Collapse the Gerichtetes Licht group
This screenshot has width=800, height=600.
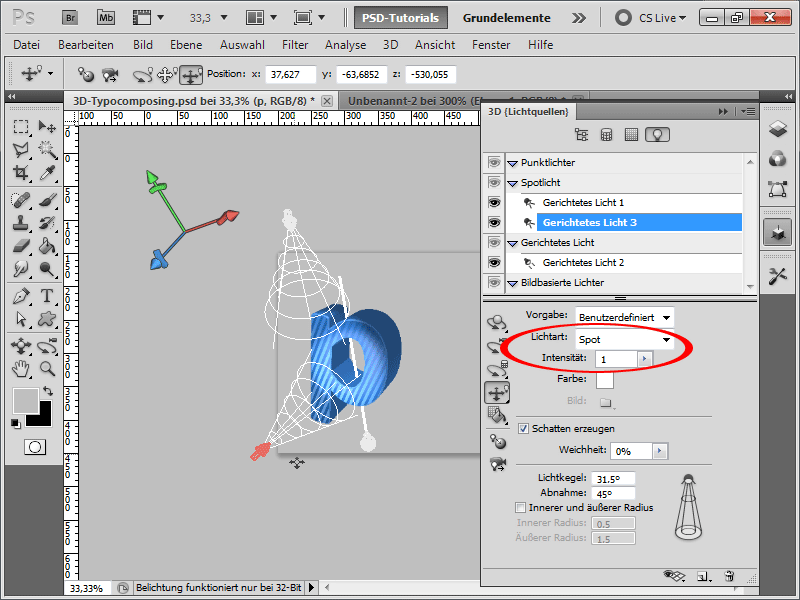(513, 244)
